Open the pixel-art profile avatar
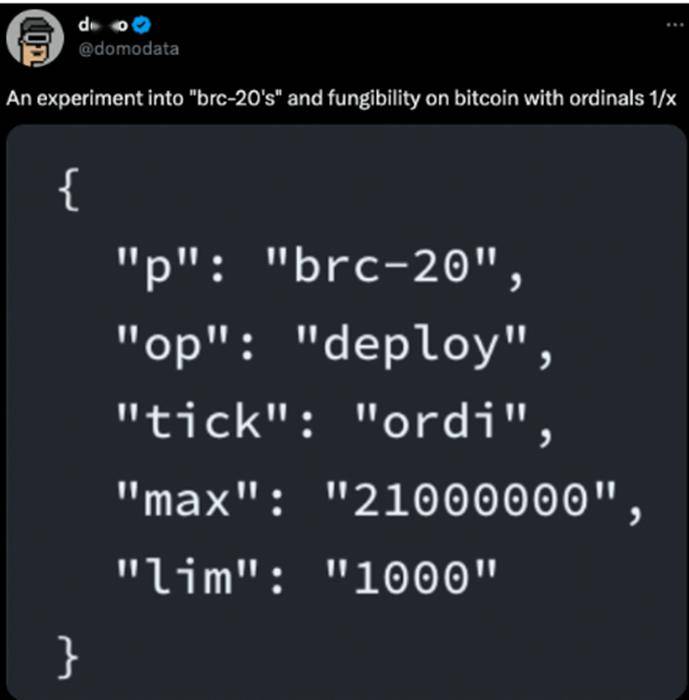 [x=35, y=38]
